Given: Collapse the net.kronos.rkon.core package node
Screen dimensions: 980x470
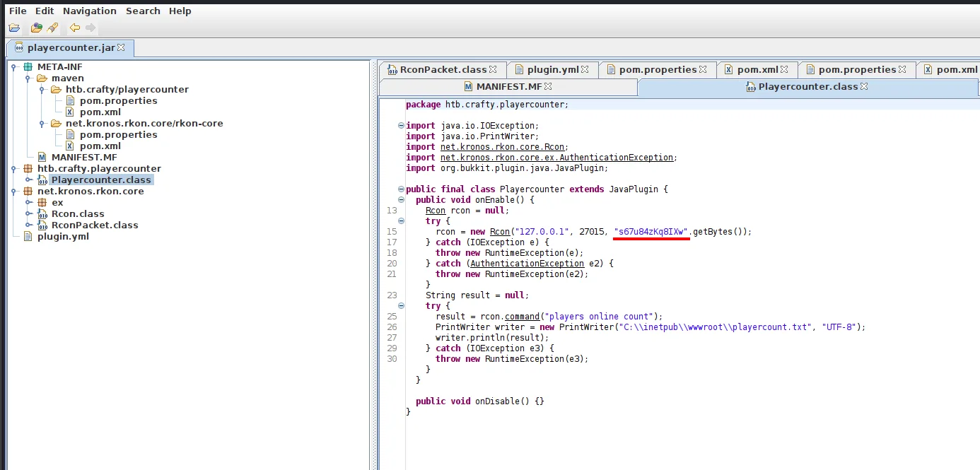Looking at the screenshot, I should pyautogui.click(x=15, y=191).
